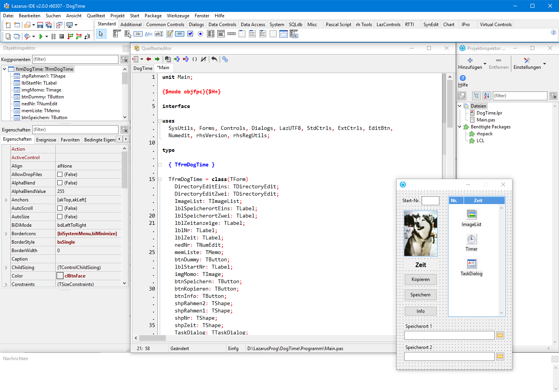Sort project files alphabetically with the A-Z icon
Viewport: 559px width, 392px height.
click(x=487, y=96)
